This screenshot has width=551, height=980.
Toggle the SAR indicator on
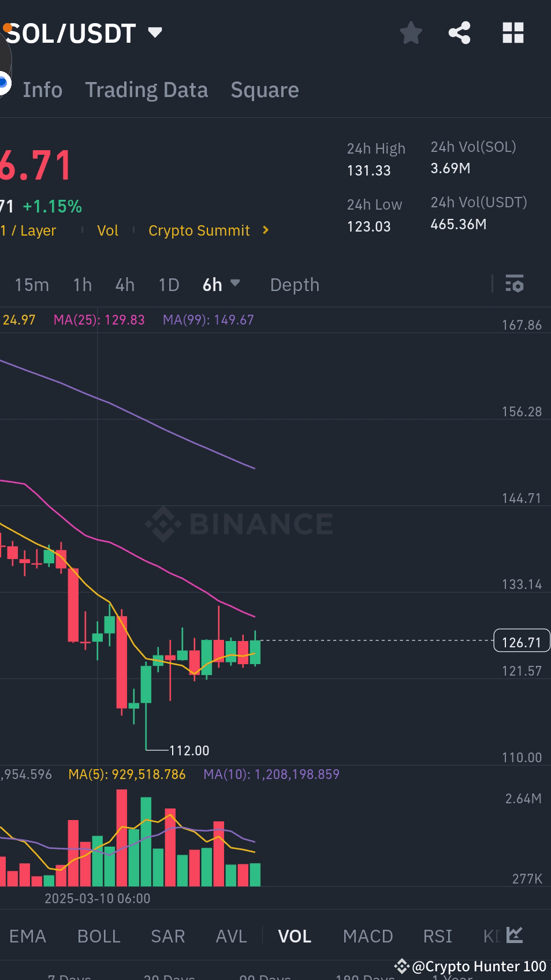(x=167, y=936)
